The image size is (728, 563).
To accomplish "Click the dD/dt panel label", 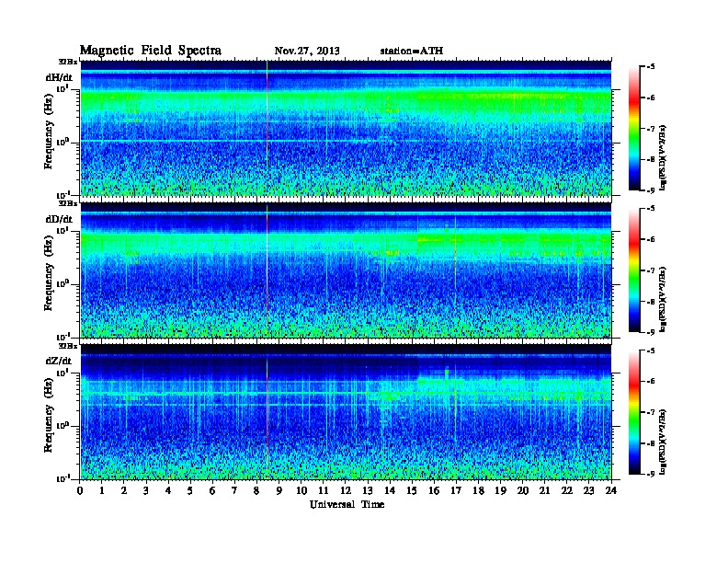I will tap(59, 219).
